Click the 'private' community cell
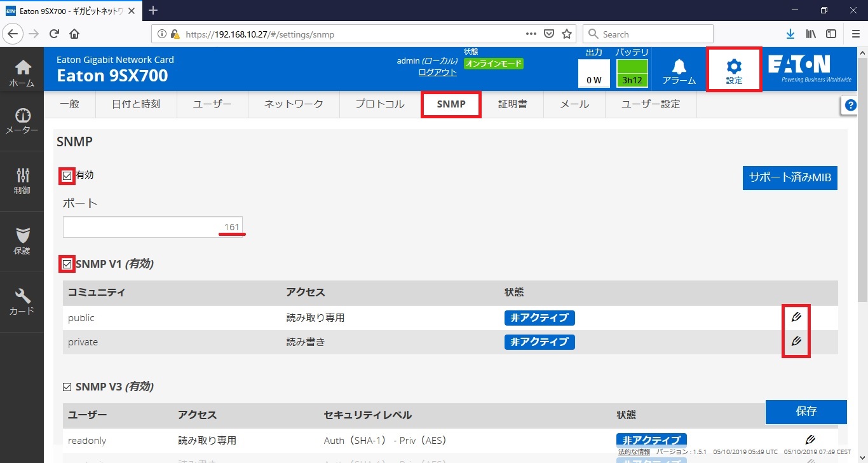This screenshot has width=868, height=463. (x=83, y=342)
